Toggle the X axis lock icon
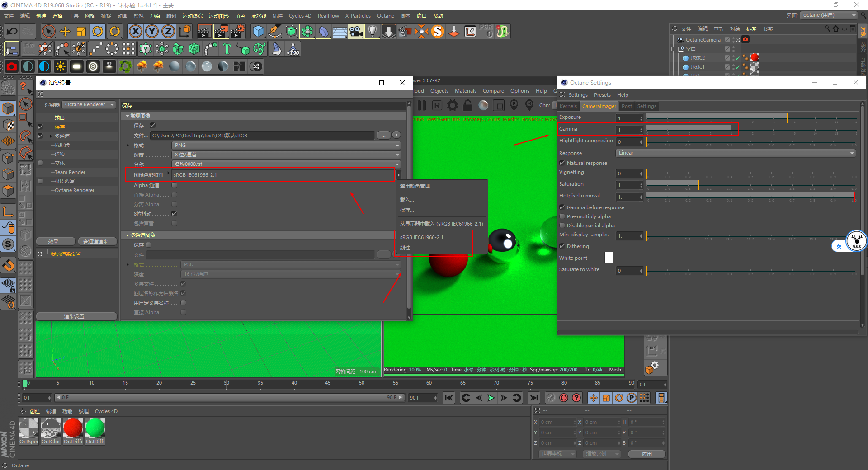This screenshot has width=868, height=470. point(135,31)
